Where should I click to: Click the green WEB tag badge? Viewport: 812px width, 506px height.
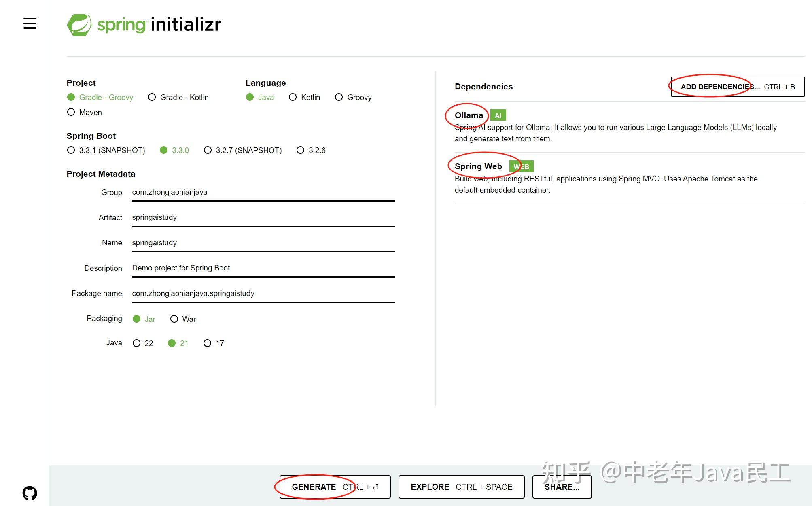click(x=521, y=167)
